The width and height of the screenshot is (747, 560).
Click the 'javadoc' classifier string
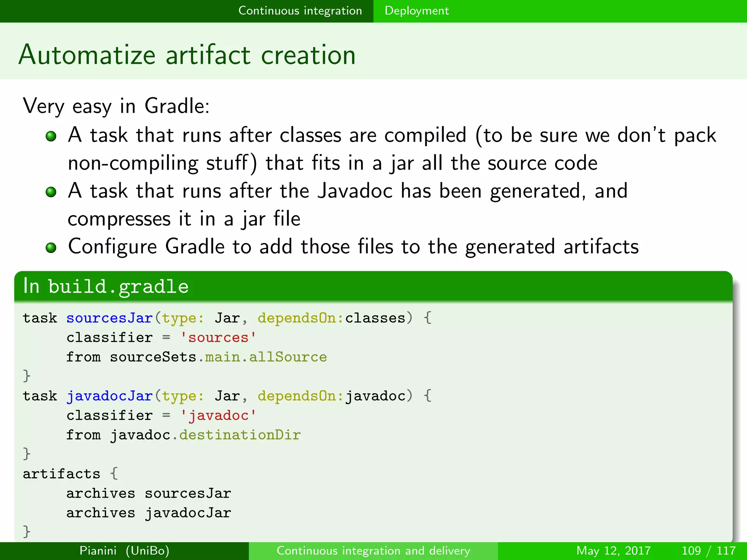point(218,415)
